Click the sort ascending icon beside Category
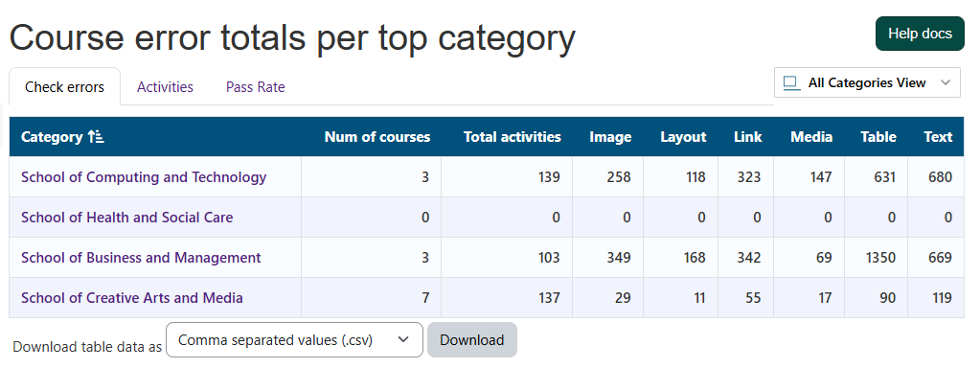This screenshot has width=980, height=369. click(x=96, y=137)
